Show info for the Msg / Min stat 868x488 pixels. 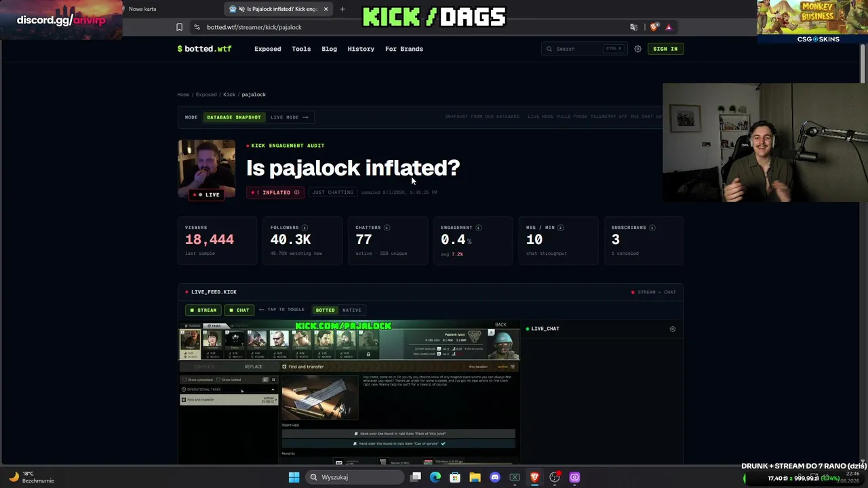click(559, 228)
